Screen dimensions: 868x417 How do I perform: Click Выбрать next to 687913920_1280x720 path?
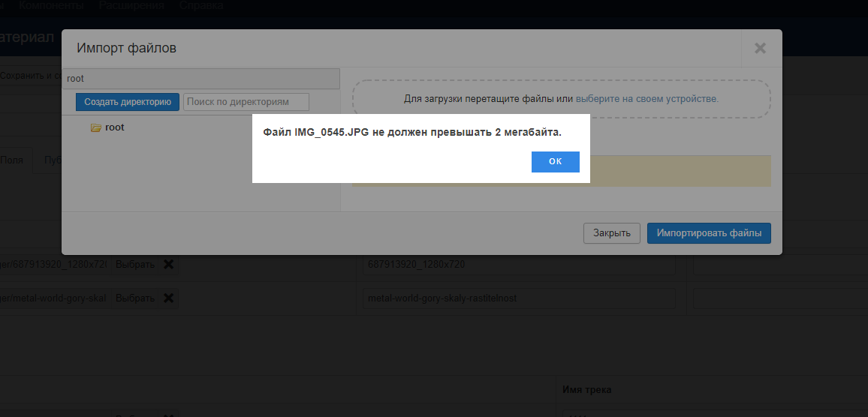(x=135, y=265)
